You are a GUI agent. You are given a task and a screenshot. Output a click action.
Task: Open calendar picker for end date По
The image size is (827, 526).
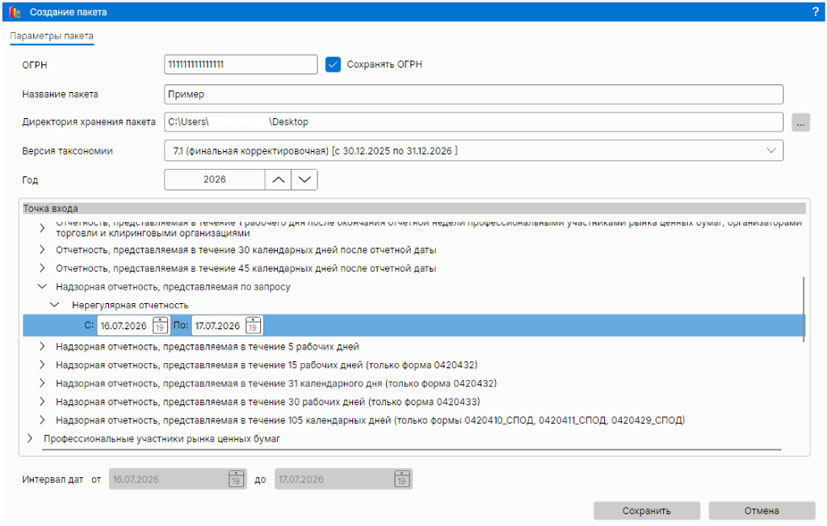point(253,326)
